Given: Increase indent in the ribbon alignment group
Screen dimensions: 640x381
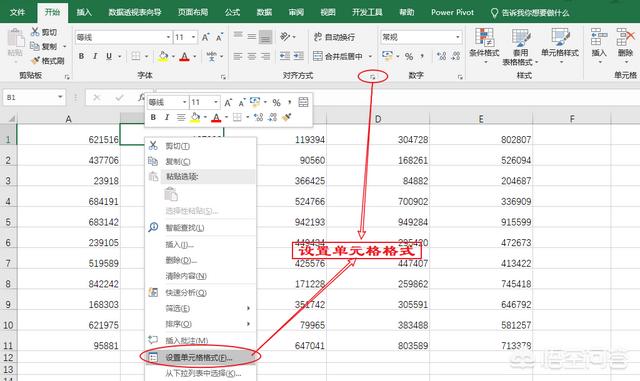Looking at the screenshot, I should 299,56.
